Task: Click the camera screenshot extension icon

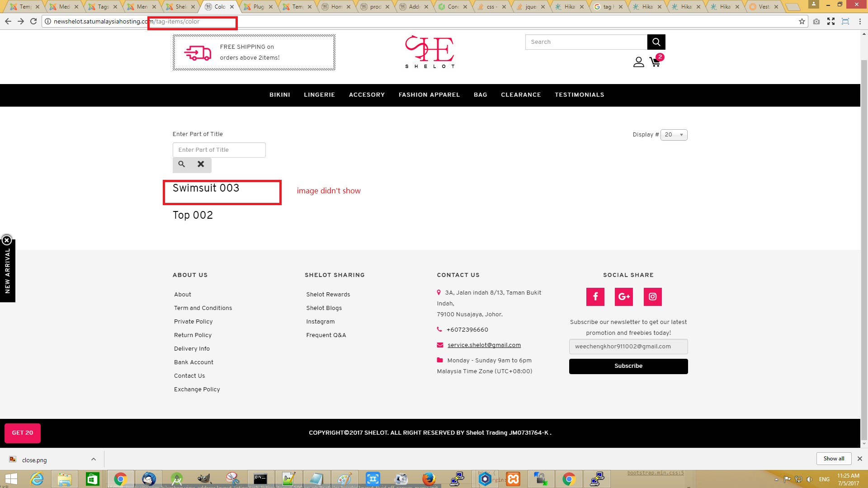Action: tap(816, 21)
